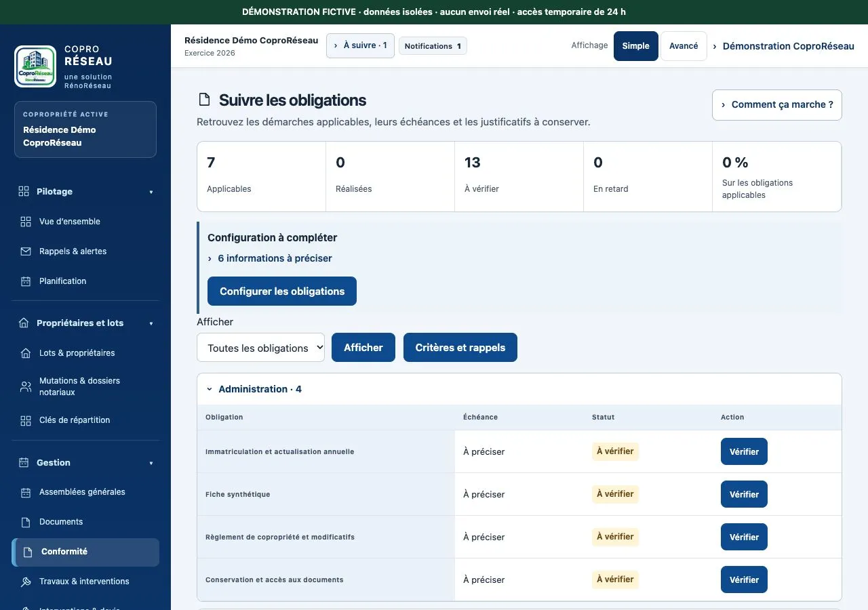Open Critères et rappels
This screenshot has width=868, height=610.
[x=460, y=348]
